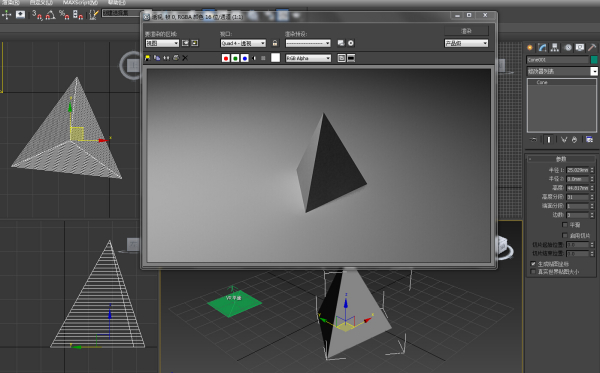This screenshot has height=373, width=600.
Task: Copy the rendered image icon
Action: [157, 58]
